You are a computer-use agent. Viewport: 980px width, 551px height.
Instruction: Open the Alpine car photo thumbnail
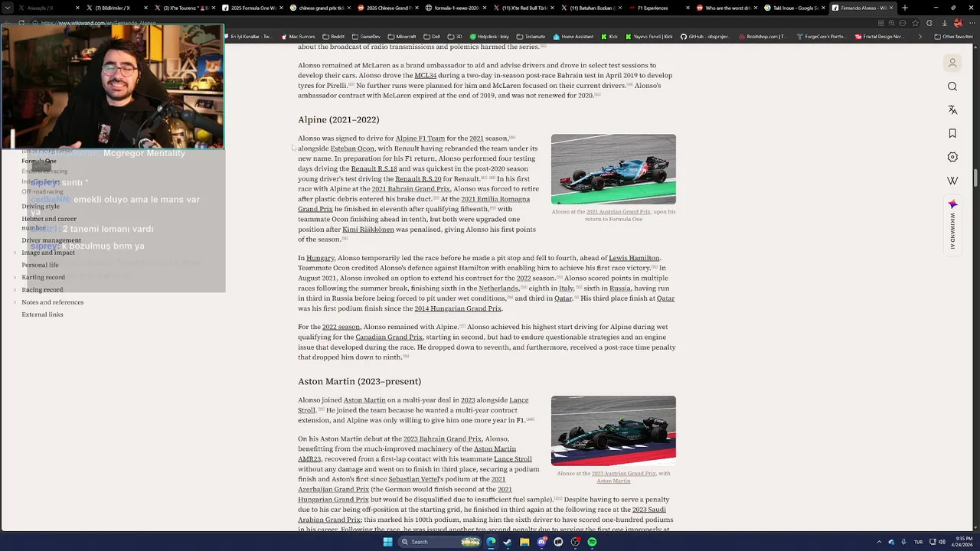pyautogui.click(x=613, y=169)
